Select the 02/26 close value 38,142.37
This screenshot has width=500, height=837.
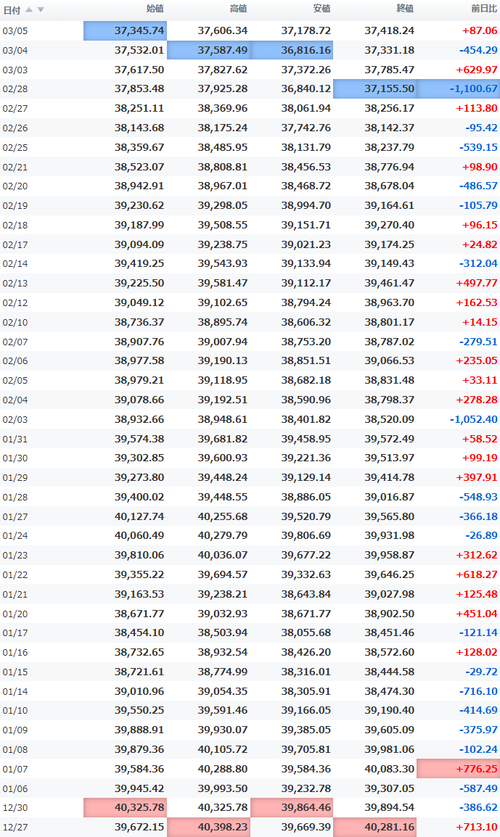[x=389, y=128]
